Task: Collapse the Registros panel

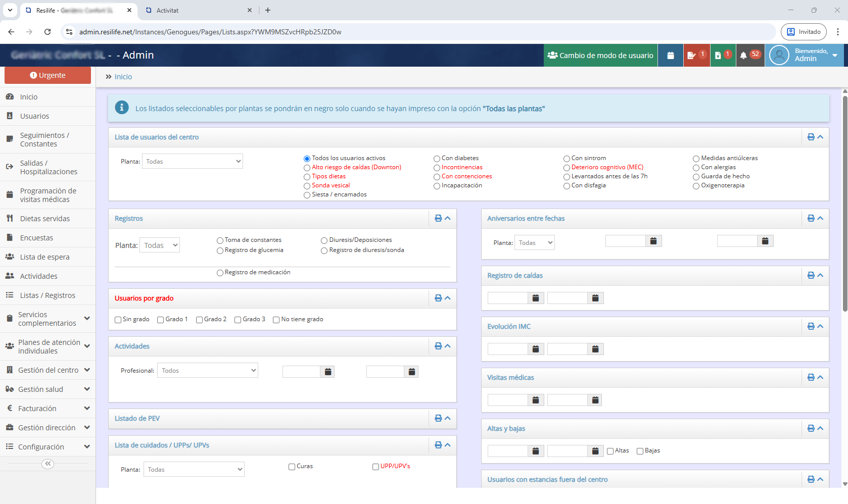Action: click(x=448, y=218)
